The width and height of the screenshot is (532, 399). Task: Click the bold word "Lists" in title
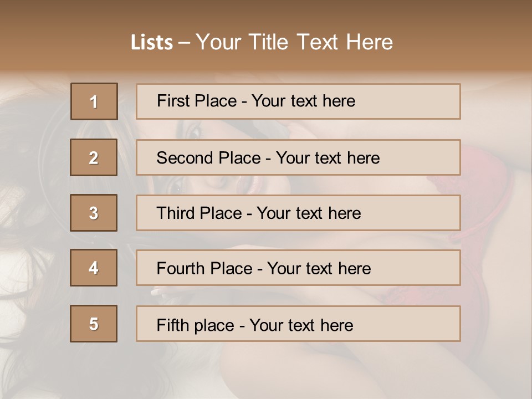[152, 42]
